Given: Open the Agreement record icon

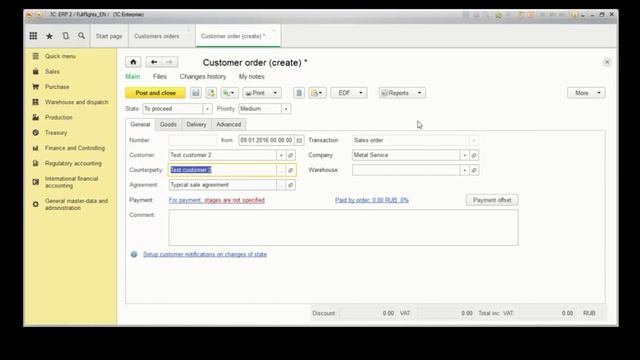Looking at the screenshot, I should click(291, 185).
